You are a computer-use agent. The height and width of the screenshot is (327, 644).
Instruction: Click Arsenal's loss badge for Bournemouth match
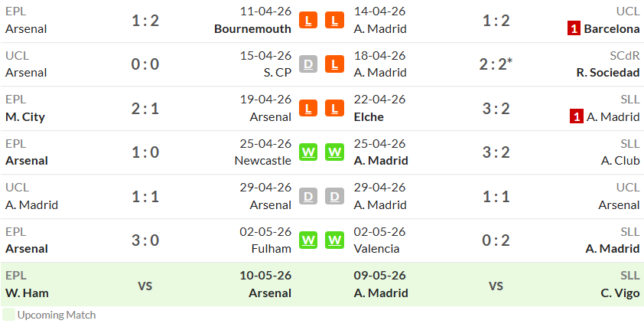pos(308,20)
